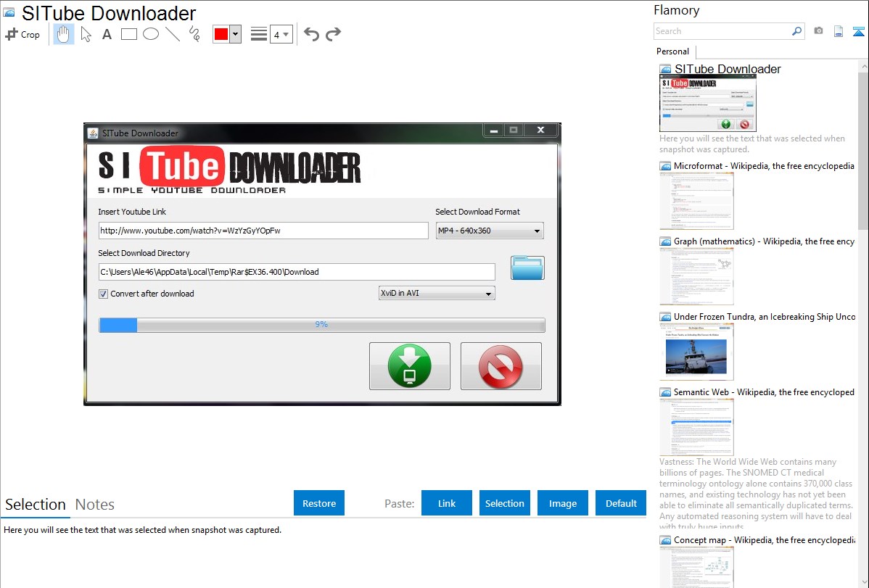Click the icon beside Under Frozen Tundra entry
Screen dimensions: 869x588
tap(665, 317)
